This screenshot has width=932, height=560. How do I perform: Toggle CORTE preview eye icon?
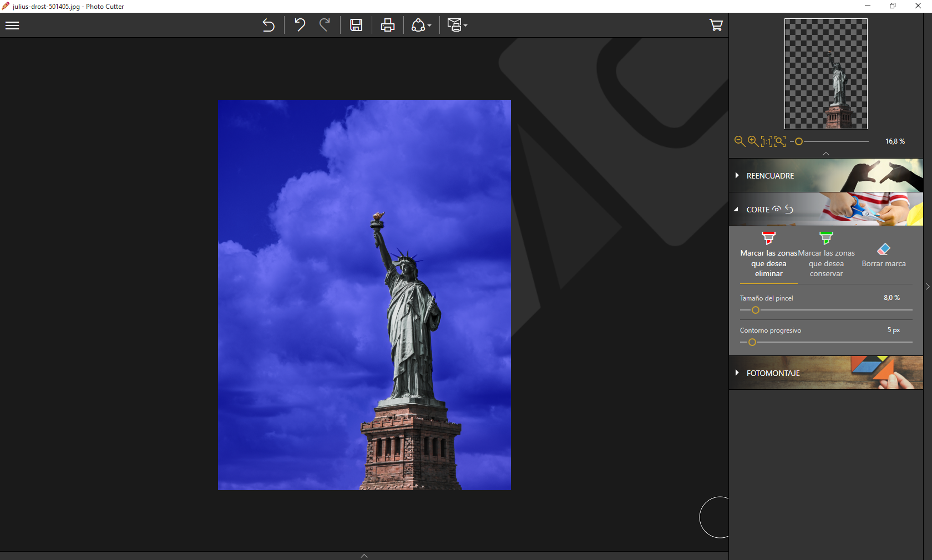(777, 209)
